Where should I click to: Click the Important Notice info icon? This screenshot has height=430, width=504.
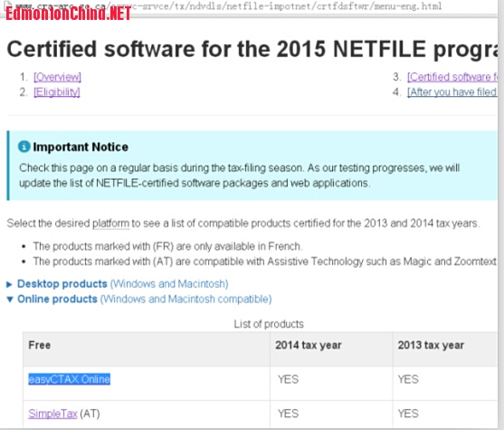(24, 147)
